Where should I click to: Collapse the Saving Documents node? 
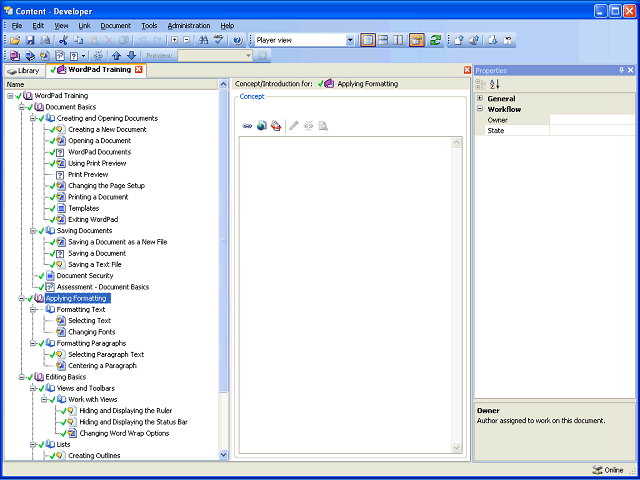33,231
